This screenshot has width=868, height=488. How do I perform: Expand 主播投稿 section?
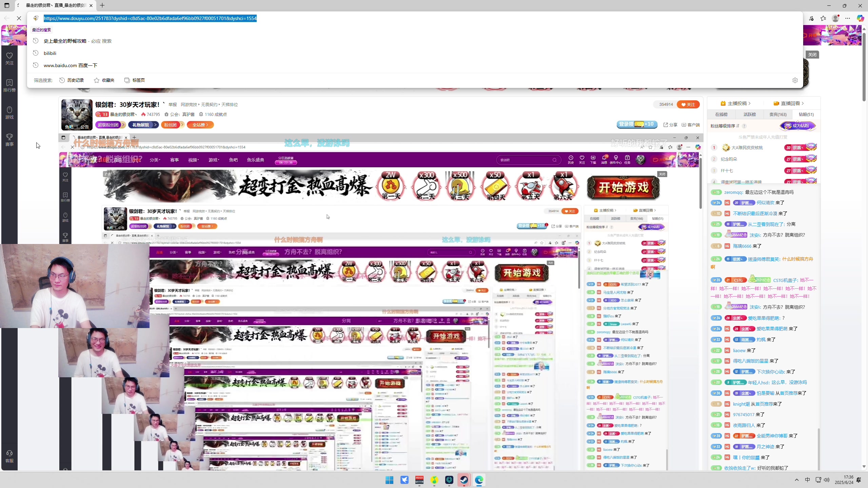coord(735,103)
